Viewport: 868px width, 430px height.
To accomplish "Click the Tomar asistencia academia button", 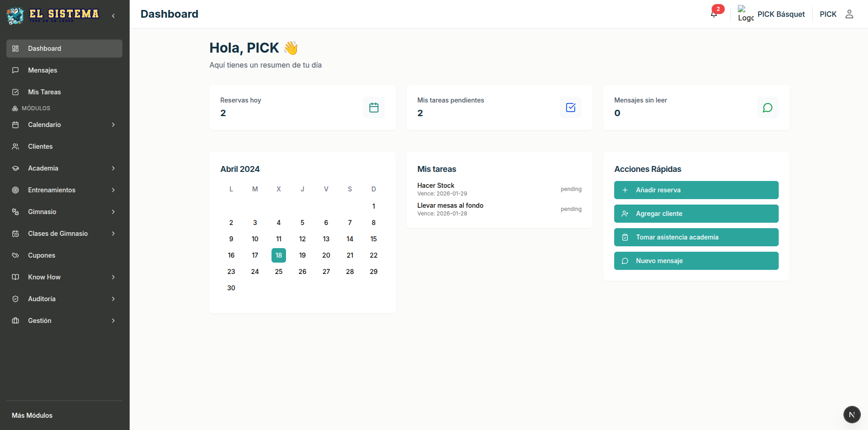I will point(696,237).
